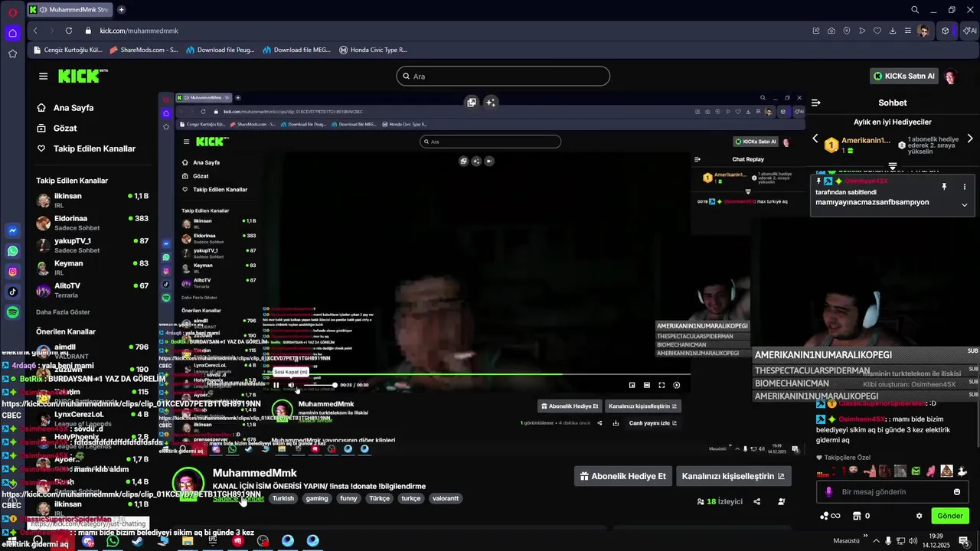
Task: Click KICKs Satın Al button
Action: (905, 77)
